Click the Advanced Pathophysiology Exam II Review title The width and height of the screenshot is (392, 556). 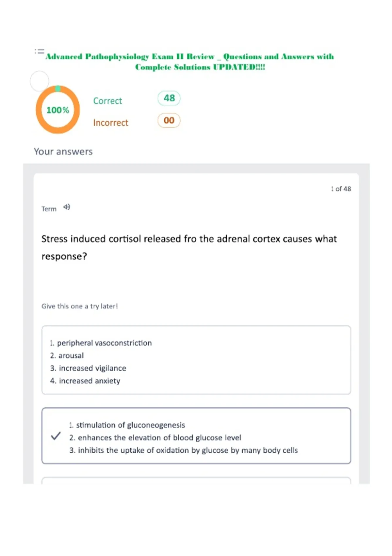coord(190,61)
